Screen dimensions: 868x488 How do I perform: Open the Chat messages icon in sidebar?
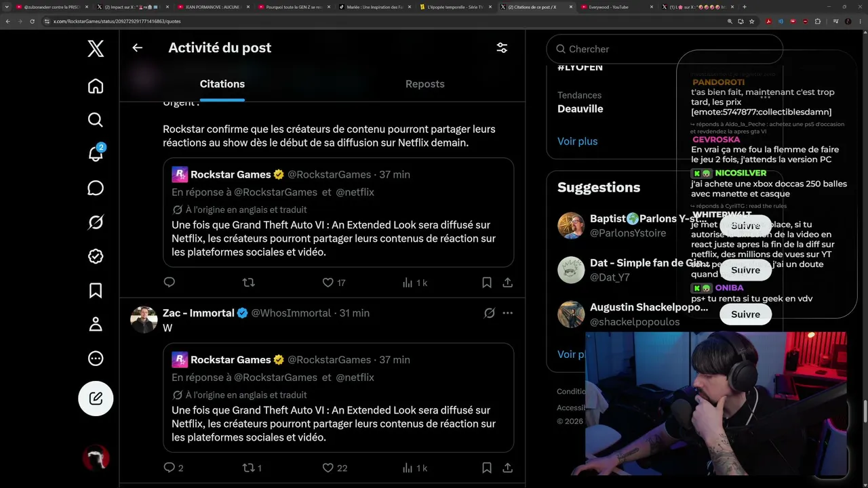click(96, 188)
